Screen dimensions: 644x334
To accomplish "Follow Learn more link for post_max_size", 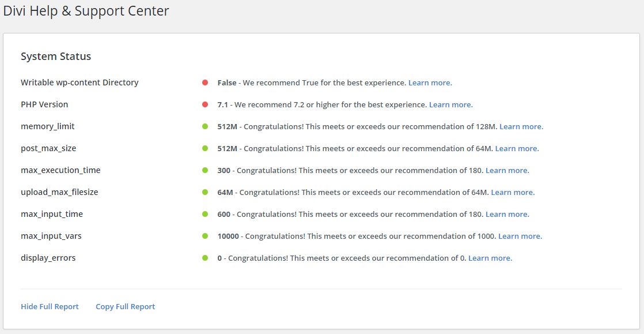I will coord(517,148).
